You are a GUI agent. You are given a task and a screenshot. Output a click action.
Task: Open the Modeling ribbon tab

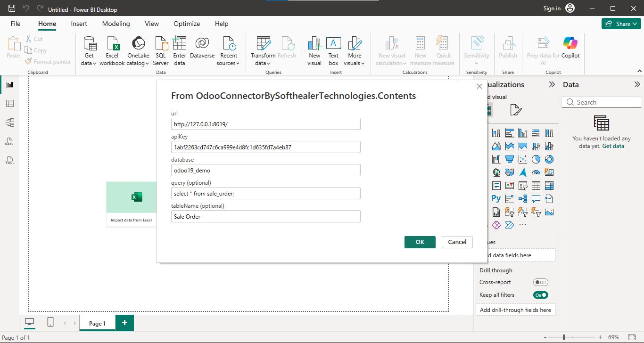click(x=116, y=24)
